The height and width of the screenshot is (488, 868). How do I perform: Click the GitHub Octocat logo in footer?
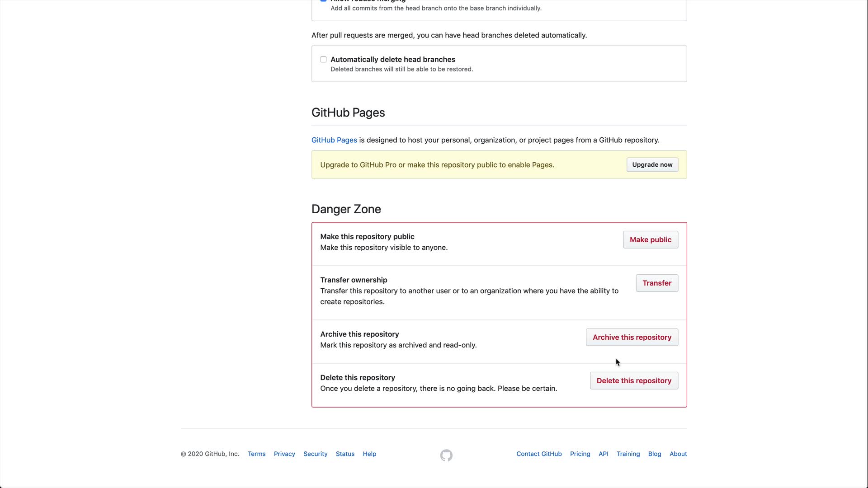coord(446,455)
